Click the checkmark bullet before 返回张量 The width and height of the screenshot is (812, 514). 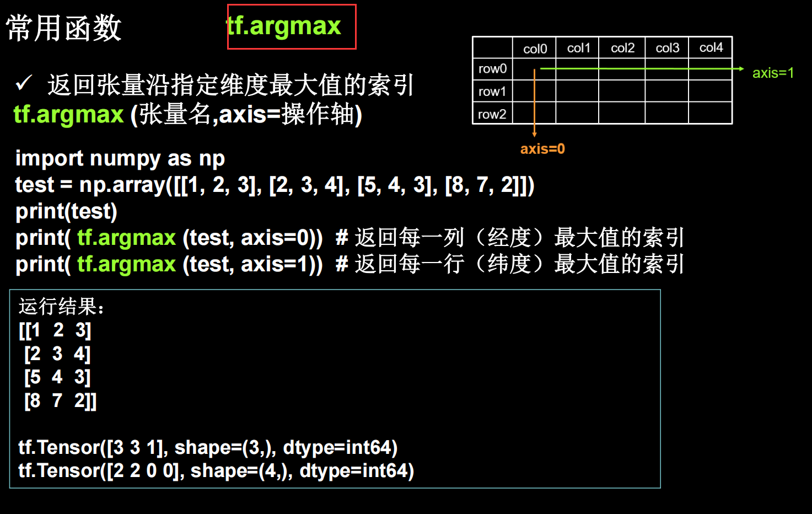(24, 83)
